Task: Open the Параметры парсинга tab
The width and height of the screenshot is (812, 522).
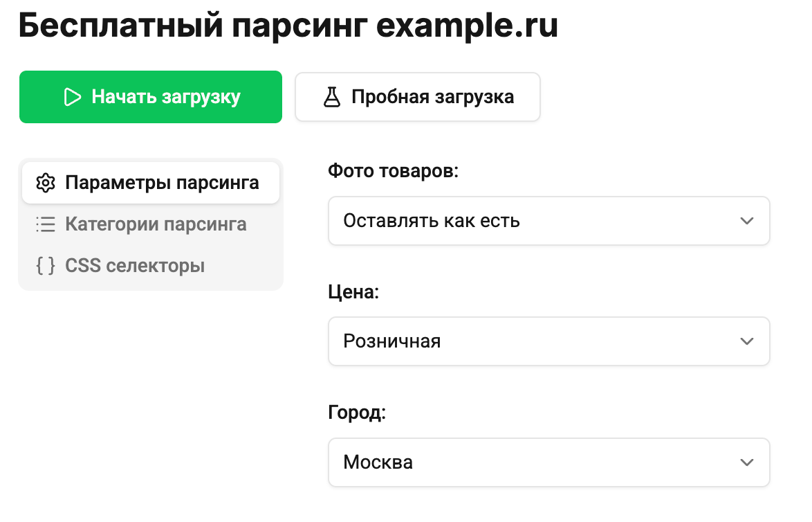Action: coord(151,183)
